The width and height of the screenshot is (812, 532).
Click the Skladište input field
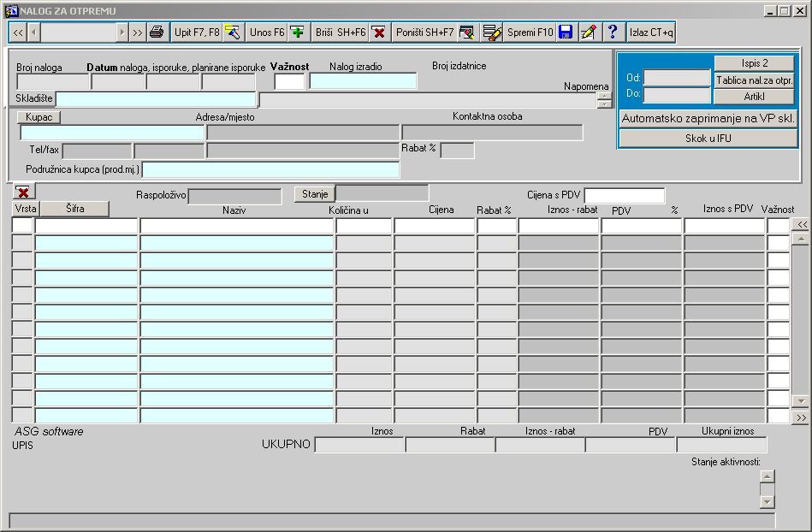point(156,99)
